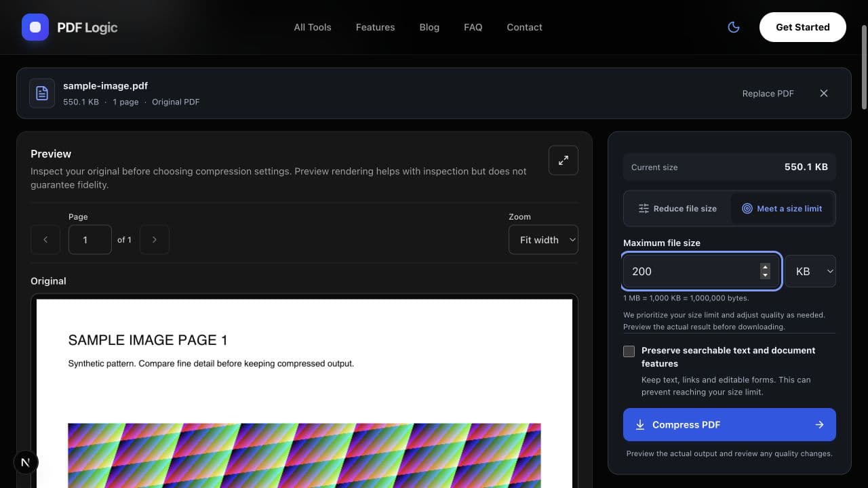
Task: Click the sample-image.pdf file name
Action: pyautogui.click(x=105, y=86)
